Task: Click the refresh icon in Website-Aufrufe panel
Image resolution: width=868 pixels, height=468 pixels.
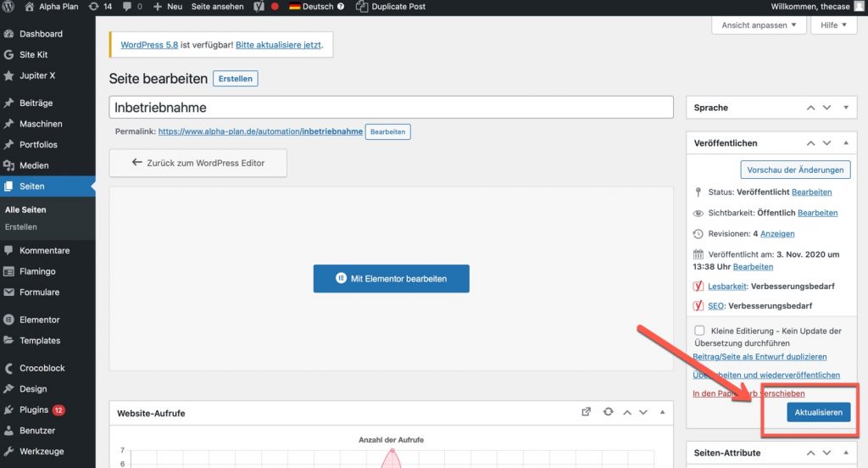Action: tap(608, 413)
